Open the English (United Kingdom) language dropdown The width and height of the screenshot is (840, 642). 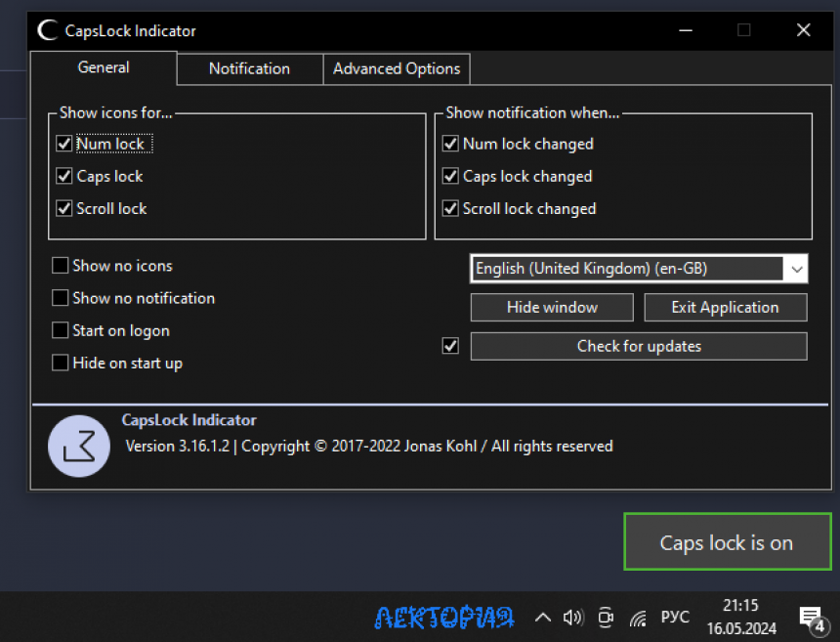(796, 269)
